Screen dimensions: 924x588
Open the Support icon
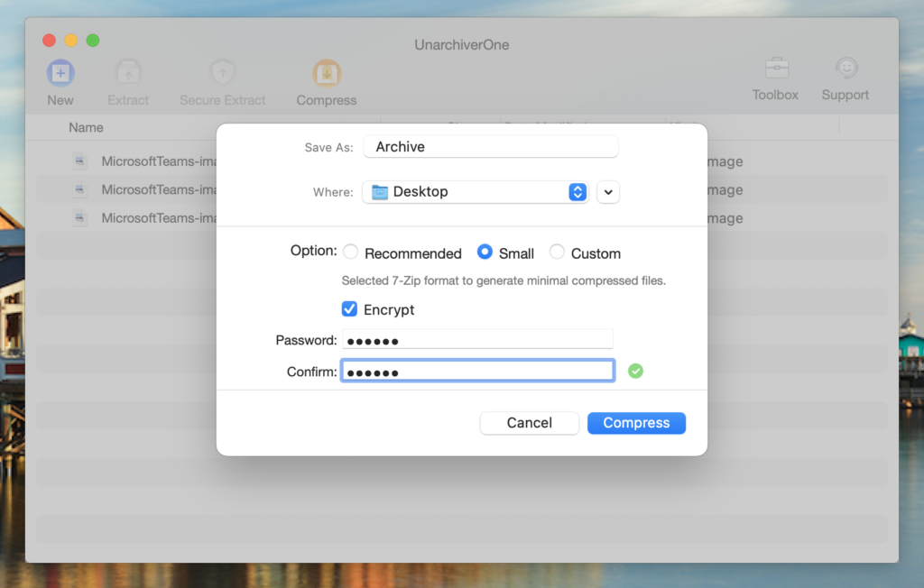click(x=845, y=69)
